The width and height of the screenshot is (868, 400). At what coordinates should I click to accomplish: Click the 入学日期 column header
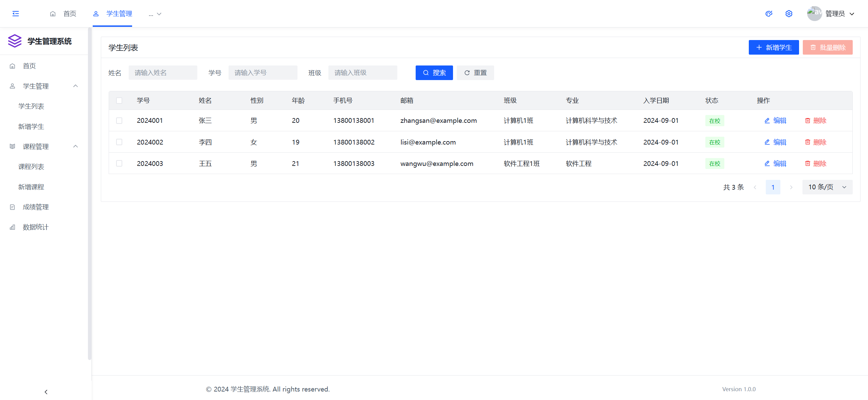coord(656,100)
